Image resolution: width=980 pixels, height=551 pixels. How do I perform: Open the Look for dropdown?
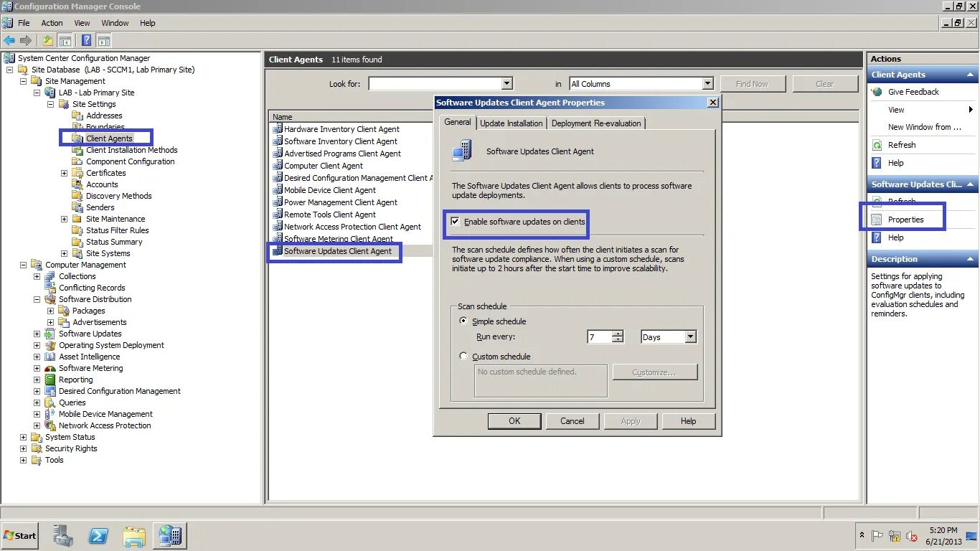point(507,84)
